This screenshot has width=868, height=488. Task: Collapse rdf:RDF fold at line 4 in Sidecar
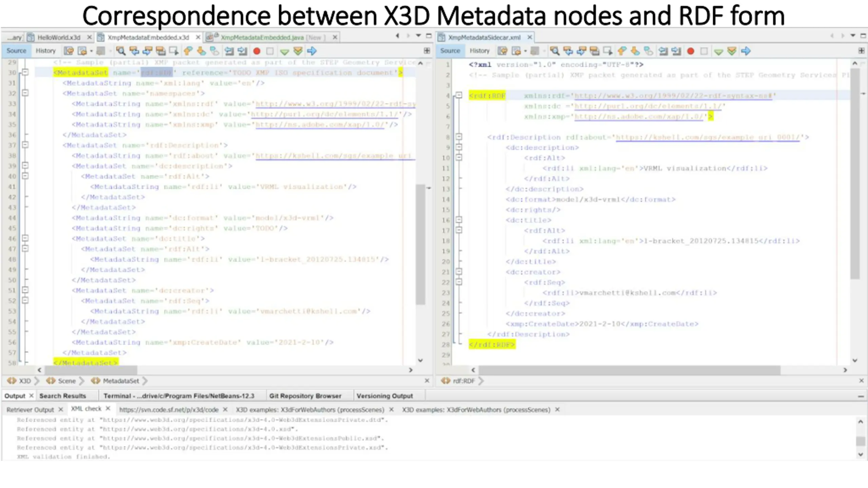click(459, 95)
